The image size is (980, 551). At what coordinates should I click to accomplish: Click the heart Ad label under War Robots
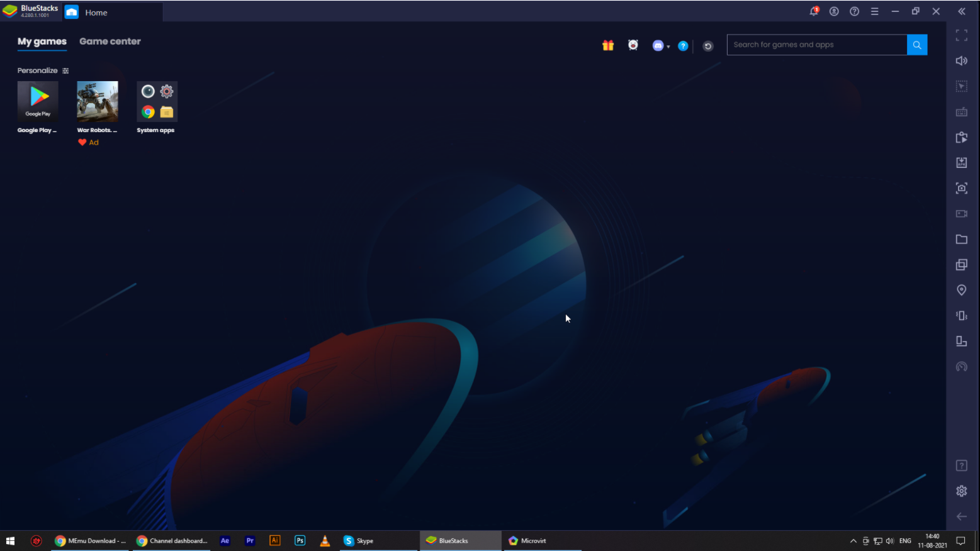[x=88, y=142]
